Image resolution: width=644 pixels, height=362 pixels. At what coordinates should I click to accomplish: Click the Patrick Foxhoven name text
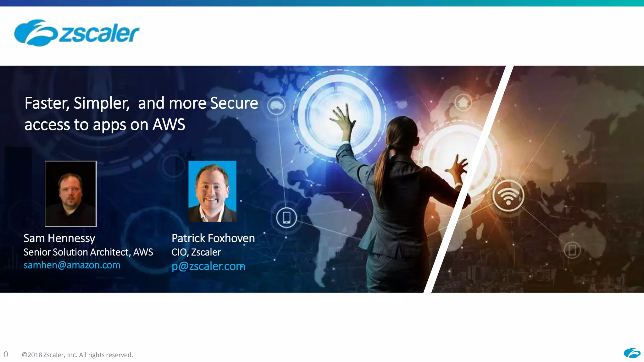pos(213,238)
